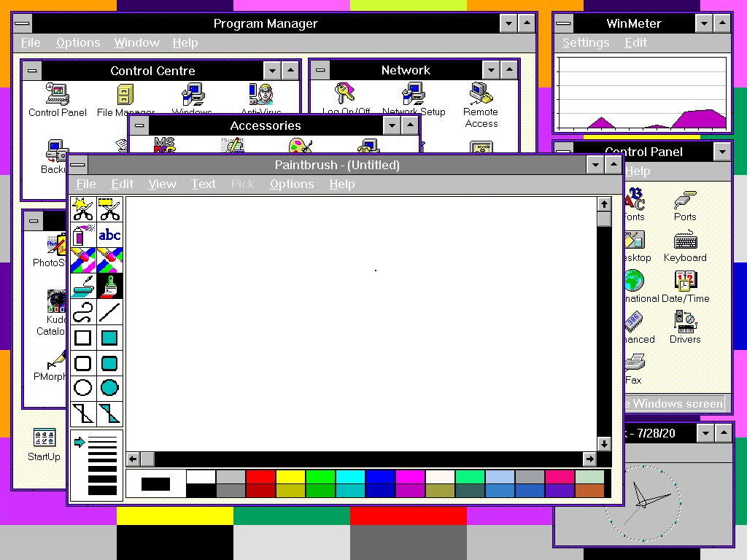Open the Accessories group control menu
Screen dimensions: 747x560
139,125
